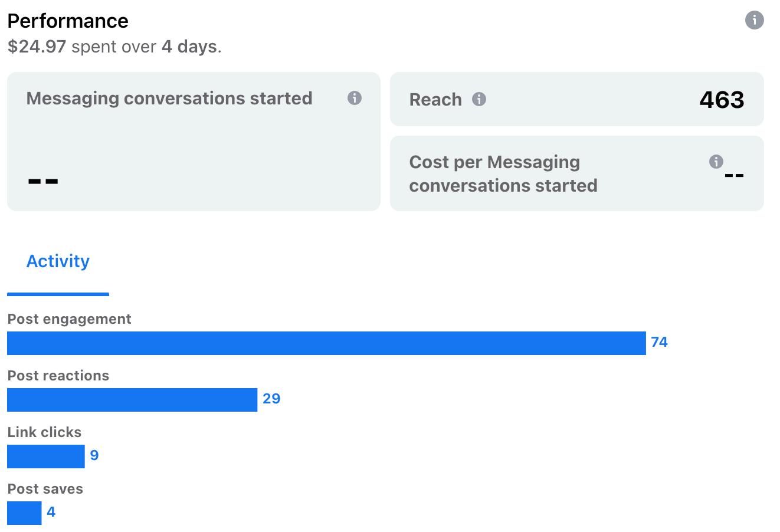Click the Link clicks label
Screen dimensions: 780x532
44,432
